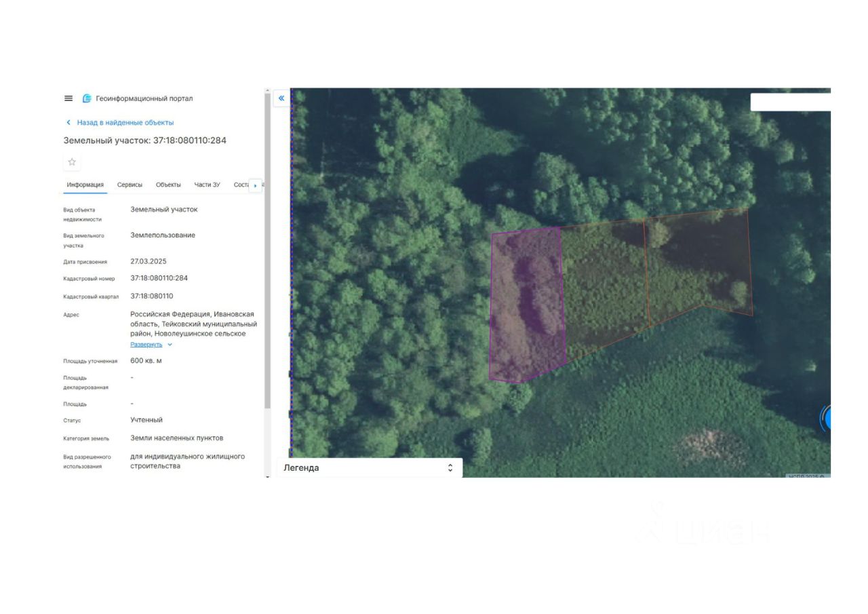Screen dimensions: 868x614
Task: Switch to the Информация tab
Action: pyautogui.click(x=85, y=185)
